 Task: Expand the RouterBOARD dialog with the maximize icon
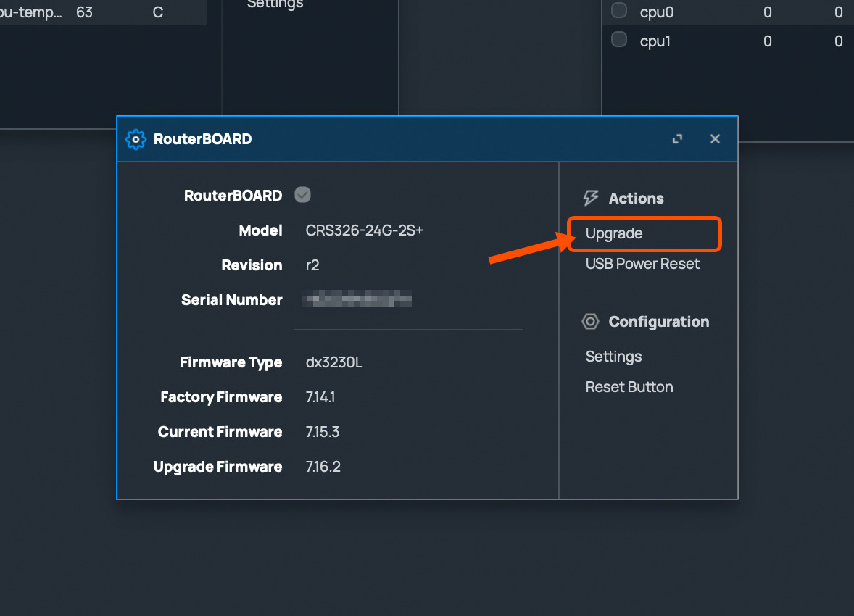click(x=677, y=139)
